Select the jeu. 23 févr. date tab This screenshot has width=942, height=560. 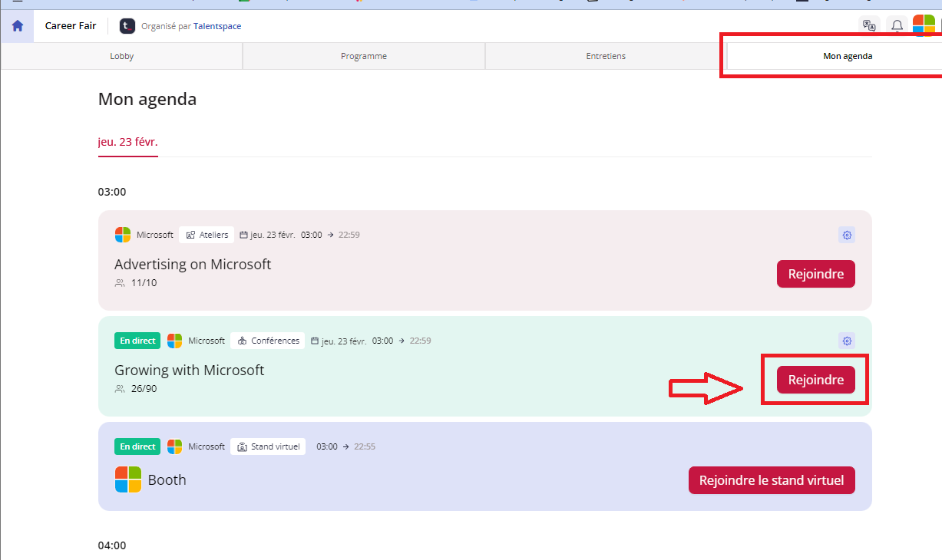pos(127,142)
